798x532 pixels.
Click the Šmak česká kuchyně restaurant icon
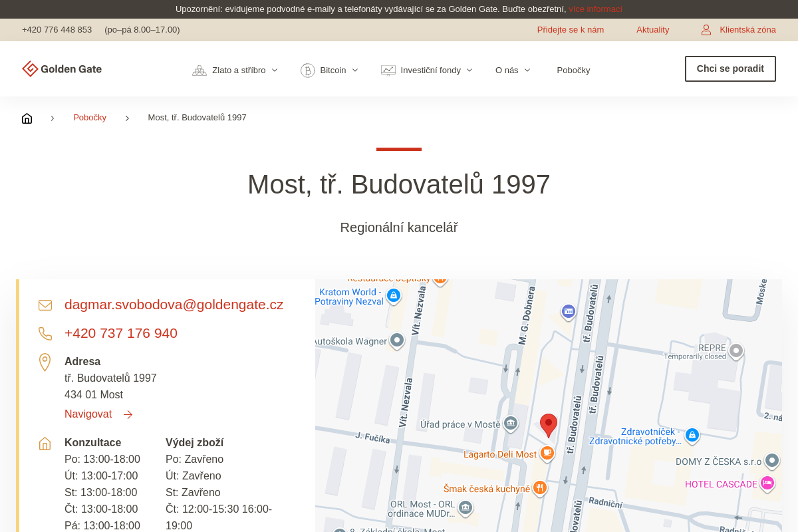click(x=540, y=487)
